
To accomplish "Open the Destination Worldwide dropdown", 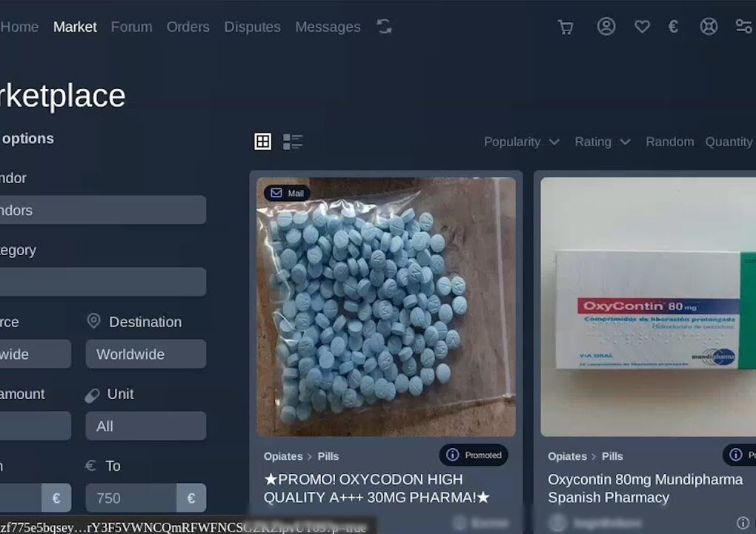I will point(146,354).
